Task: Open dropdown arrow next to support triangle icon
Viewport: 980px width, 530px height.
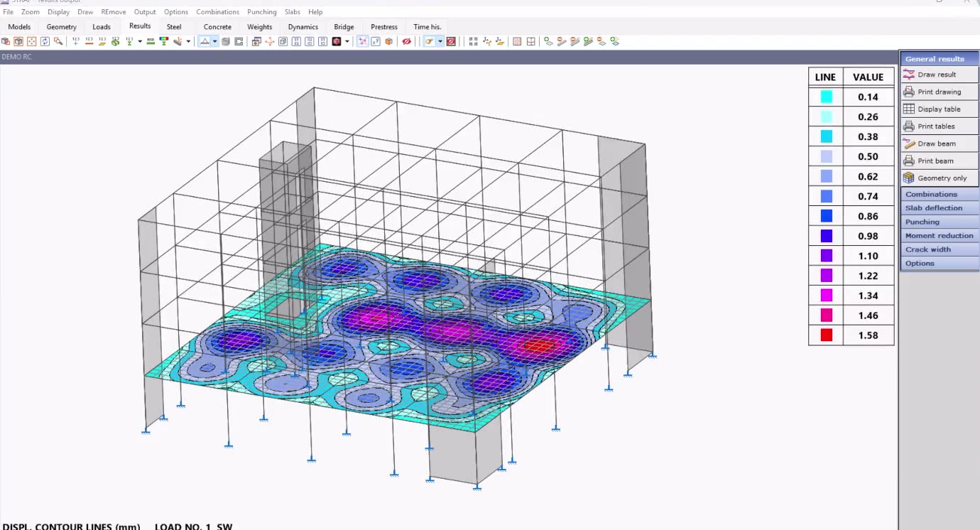Action: coord(214,41)
